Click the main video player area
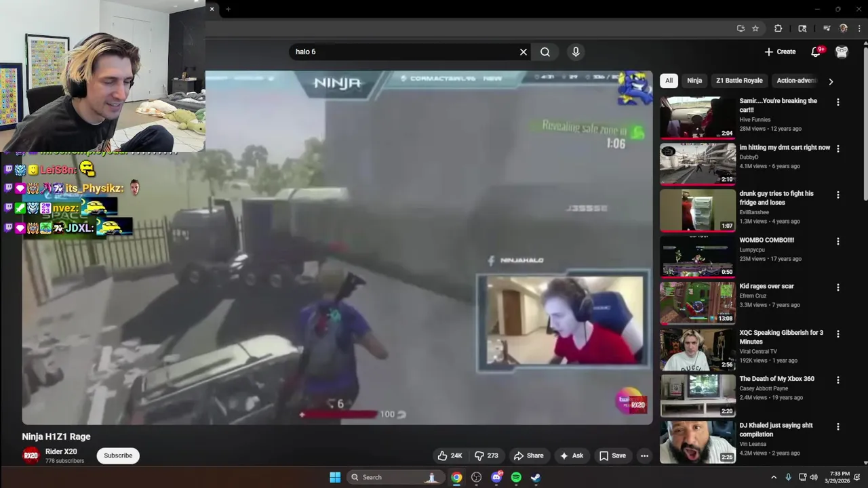This screenshot has height=488, width=868. [x=337, y=247]
